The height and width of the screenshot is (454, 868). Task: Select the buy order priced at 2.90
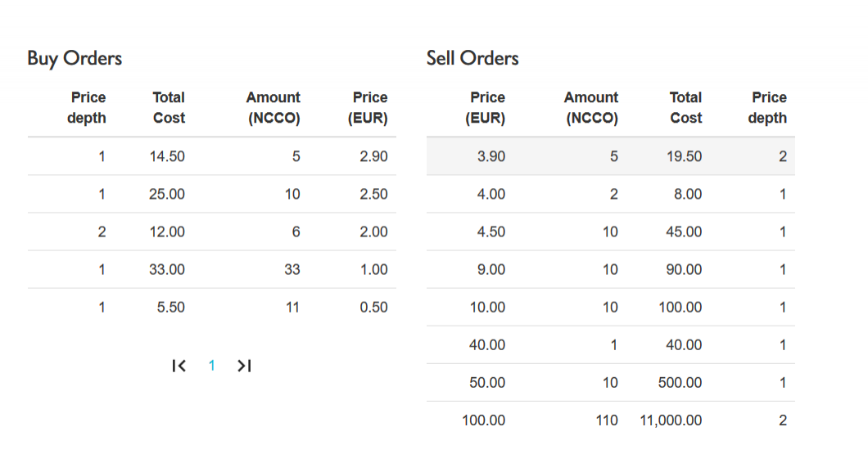tap(211, 156)
